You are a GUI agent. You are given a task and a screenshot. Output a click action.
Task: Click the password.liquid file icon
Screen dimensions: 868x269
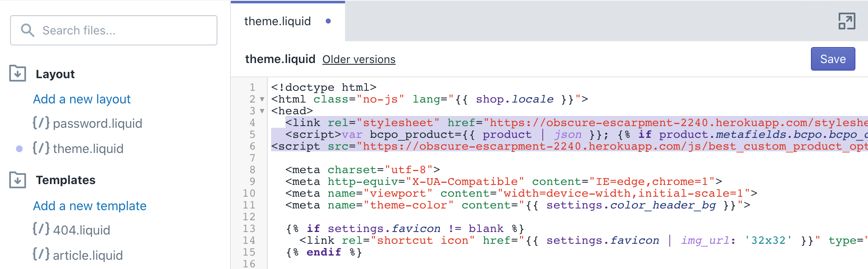pos(41,123)
